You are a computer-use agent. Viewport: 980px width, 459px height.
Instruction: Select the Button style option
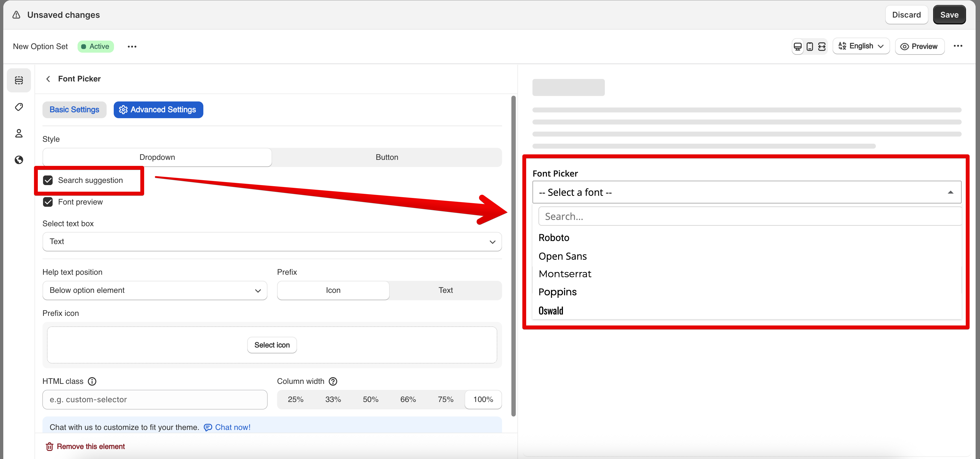[x=386, y=157]
